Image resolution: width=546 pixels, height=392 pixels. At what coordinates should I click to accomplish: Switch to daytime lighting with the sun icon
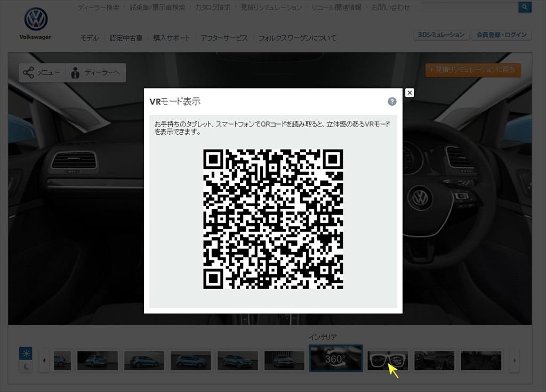(26, 354)
